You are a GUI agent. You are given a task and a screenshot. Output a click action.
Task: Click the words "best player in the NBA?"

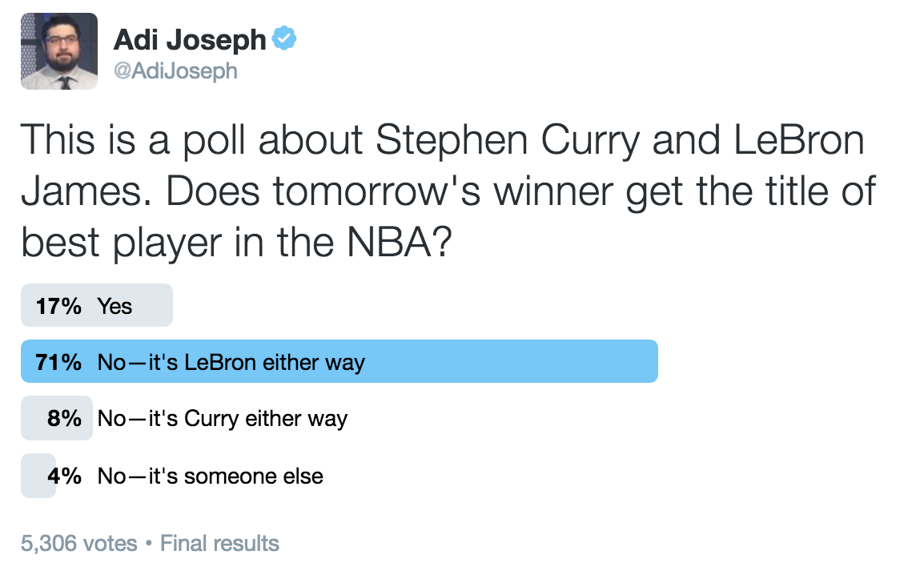236,242
